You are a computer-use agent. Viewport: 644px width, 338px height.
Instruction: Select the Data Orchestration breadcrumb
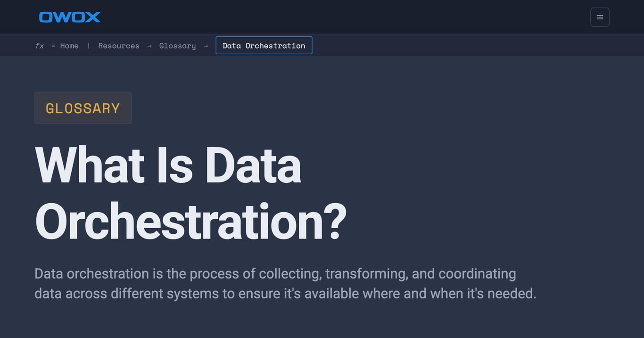tap(264, 45)
